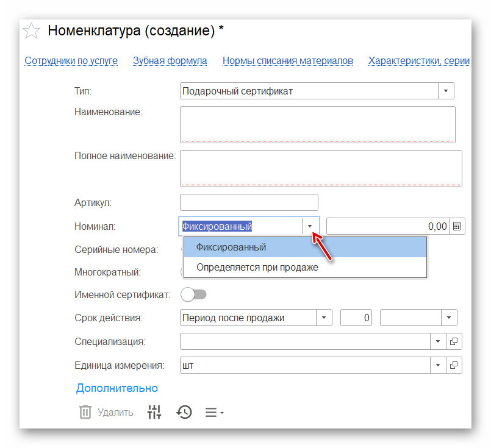The height and width of the screenshot is (448, 491).
Task: Focus the Полное наименование text field
Action: (321, 168)
